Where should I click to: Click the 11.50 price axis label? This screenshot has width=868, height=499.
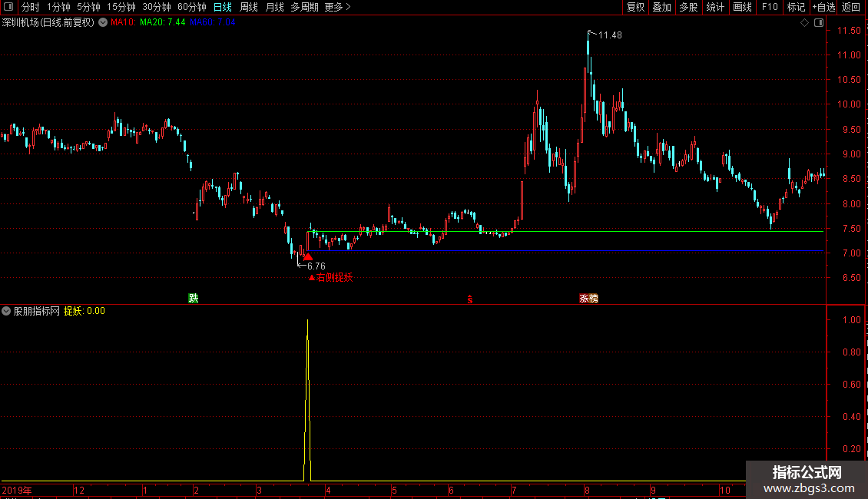point(849,31)
